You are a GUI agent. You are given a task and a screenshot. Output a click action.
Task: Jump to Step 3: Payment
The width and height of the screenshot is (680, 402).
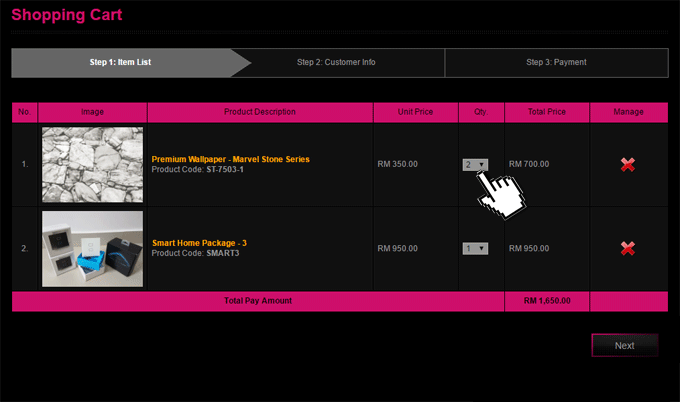(556, 62)
